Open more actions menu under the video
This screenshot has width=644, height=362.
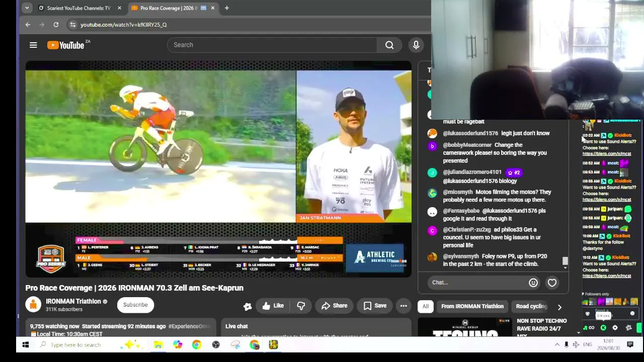[x=404, y=306]
